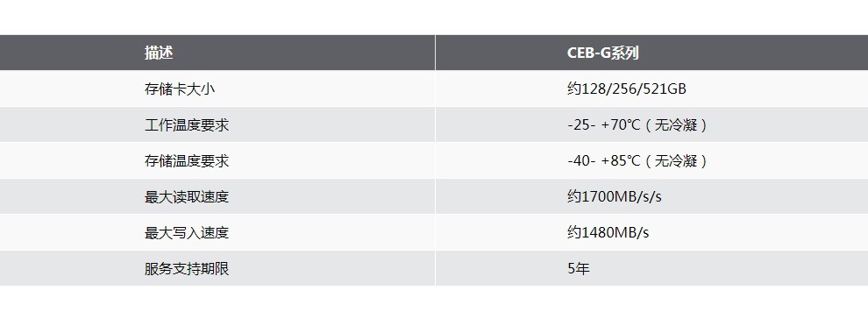This screenshot has width=868, height=326.
Task: Select the 存储温度要求 row label
Action: [x=187, y=160]
